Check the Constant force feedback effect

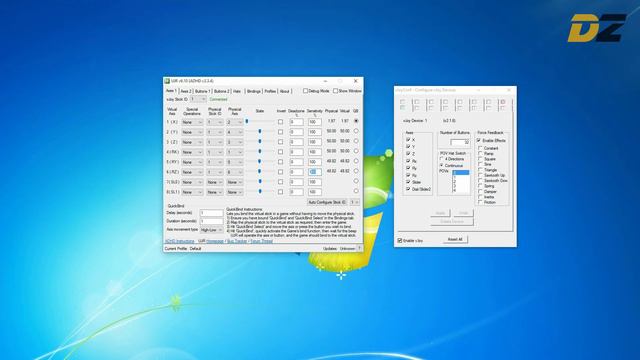tap(480, 148)
